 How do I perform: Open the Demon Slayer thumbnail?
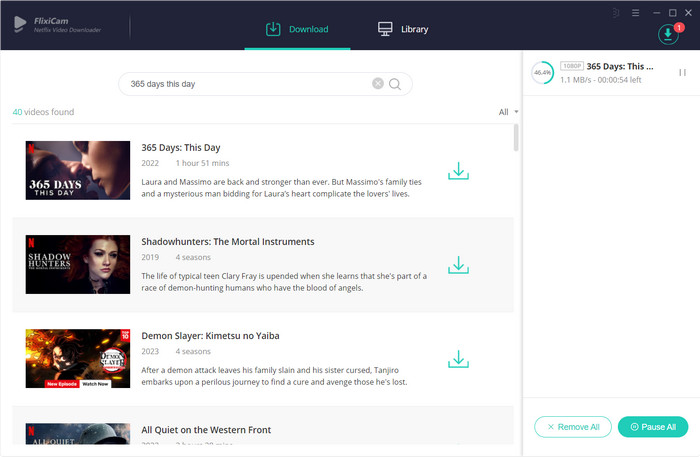[x=78, y=358]
